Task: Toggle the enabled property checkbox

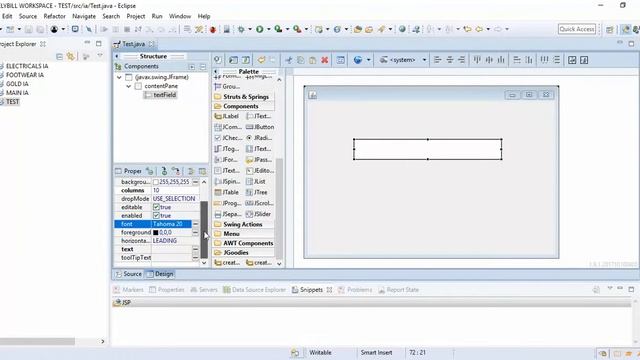Action: click(156, 216)
